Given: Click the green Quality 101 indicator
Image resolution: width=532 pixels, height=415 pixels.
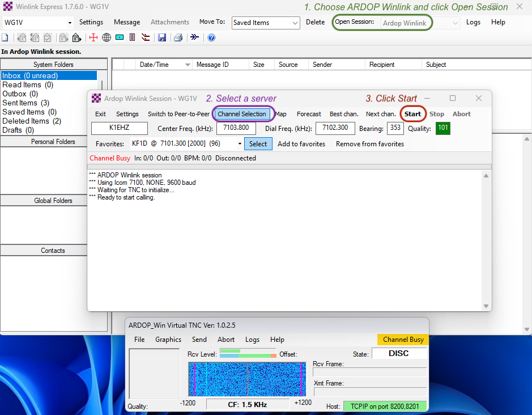Looking at the screenshot, I should [442, 128].
